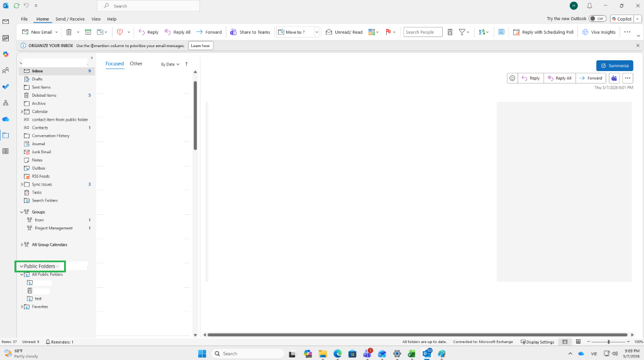644x360 pixels.
Task: Click the Learn how button
Action: click(x=201, y=46)
